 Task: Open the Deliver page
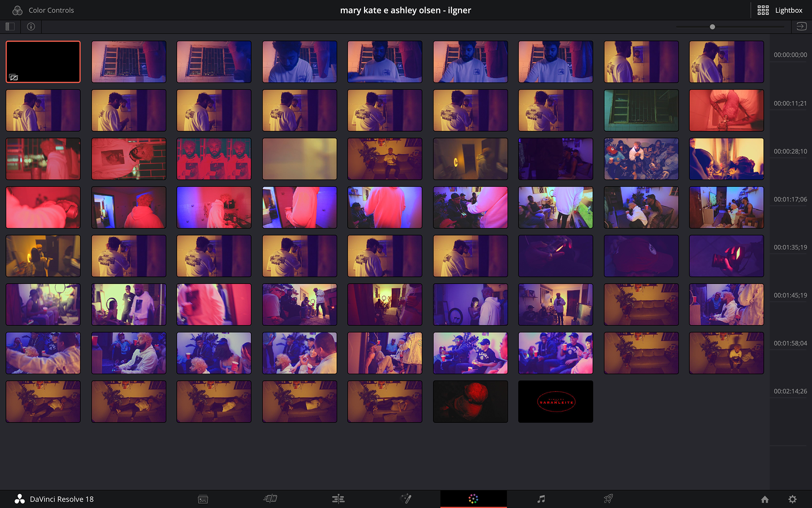608,499
